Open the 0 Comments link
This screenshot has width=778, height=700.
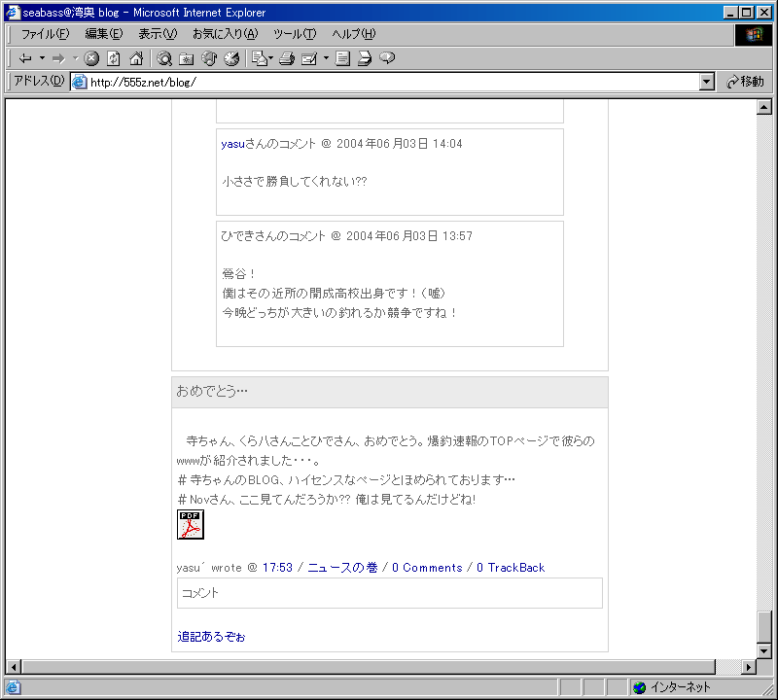(x=427, y=568)
